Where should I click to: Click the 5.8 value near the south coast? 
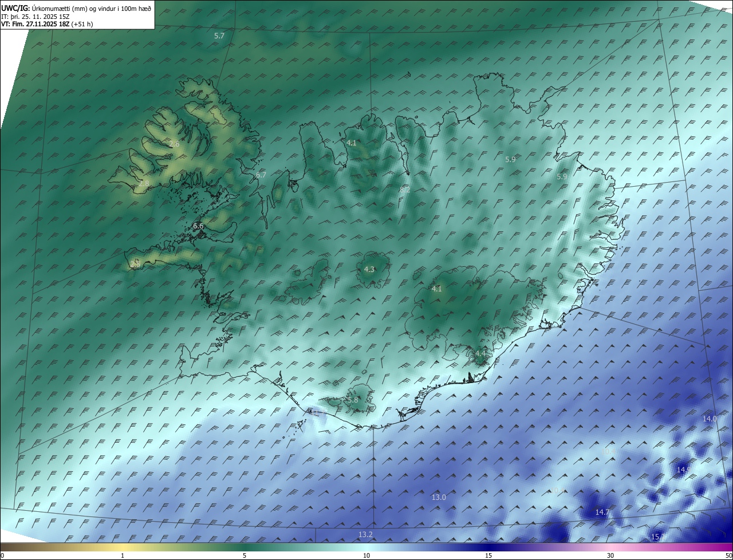352,400
